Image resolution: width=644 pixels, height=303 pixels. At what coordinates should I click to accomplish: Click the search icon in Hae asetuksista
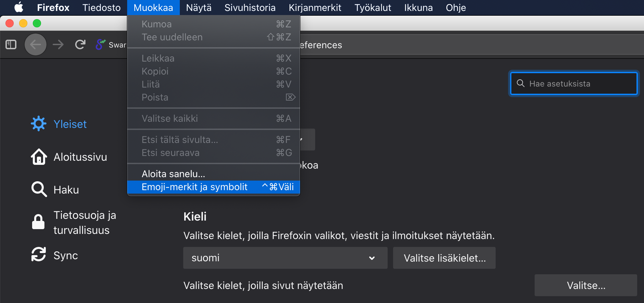[521, 83]
